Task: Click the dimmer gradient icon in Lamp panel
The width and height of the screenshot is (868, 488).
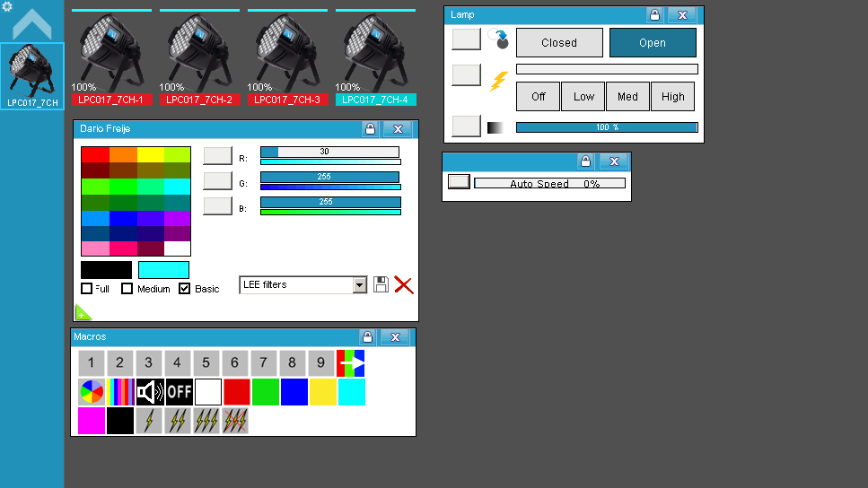Action: (x=495, y=127)
